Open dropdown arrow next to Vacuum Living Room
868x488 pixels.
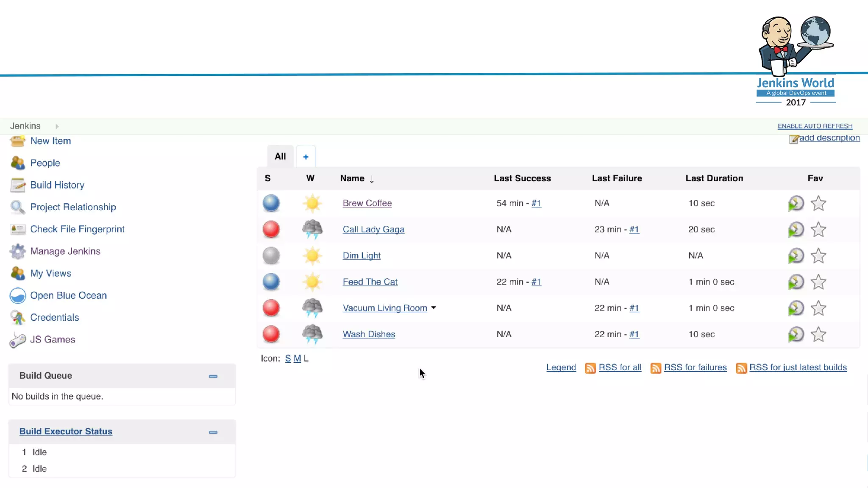click(434, 308)
